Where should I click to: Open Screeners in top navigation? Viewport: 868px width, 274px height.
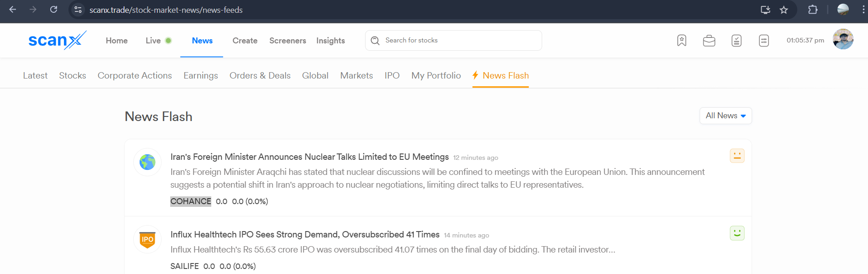click(x=288, y=41)
